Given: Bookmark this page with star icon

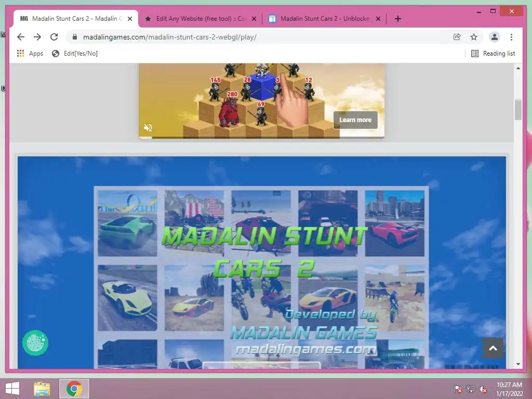Looking at the screenshot, I should [474, 37].
